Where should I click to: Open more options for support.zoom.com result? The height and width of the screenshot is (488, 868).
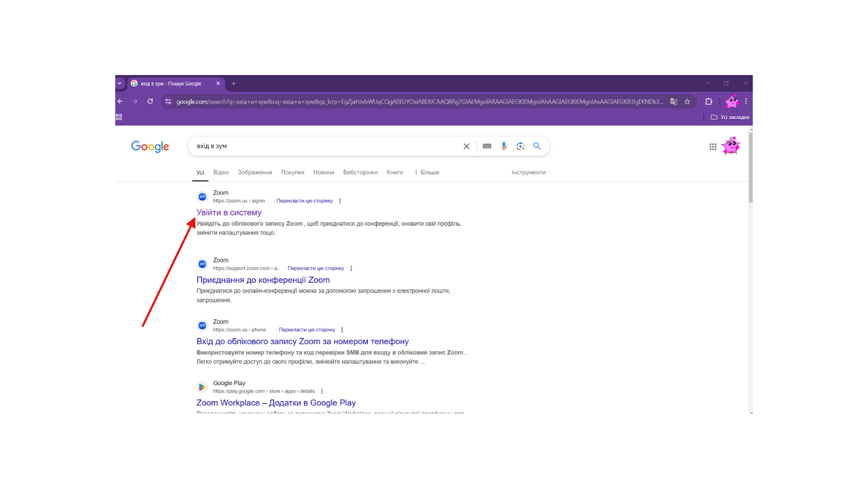click(351, 268)
